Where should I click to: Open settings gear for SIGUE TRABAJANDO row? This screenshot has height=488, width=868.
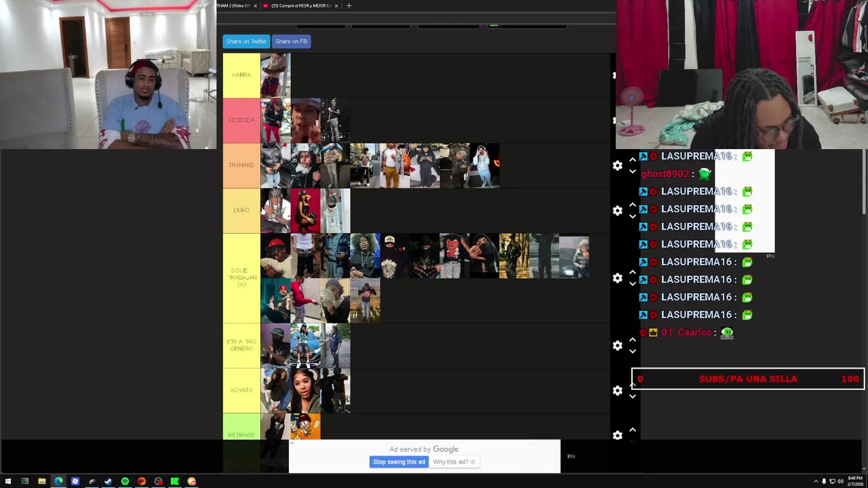click(617, 279)
